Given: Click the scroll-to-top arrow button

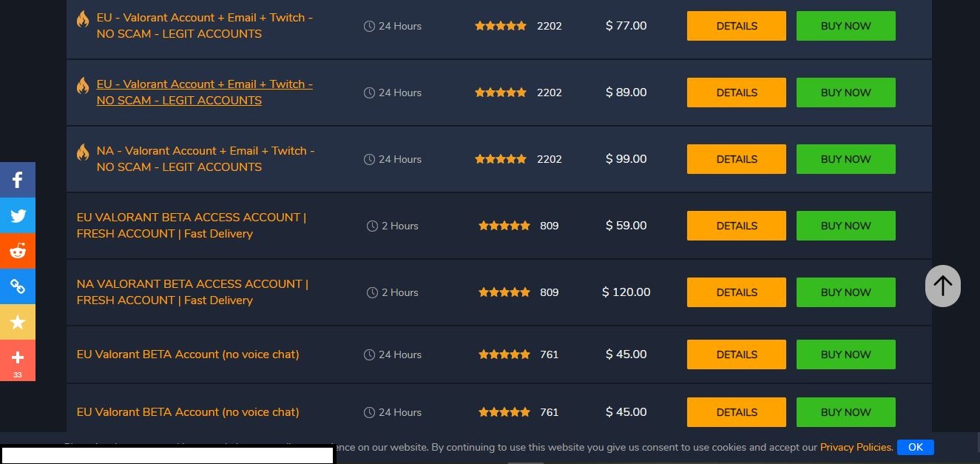Looking at the screenshot, I should point(943,286).
